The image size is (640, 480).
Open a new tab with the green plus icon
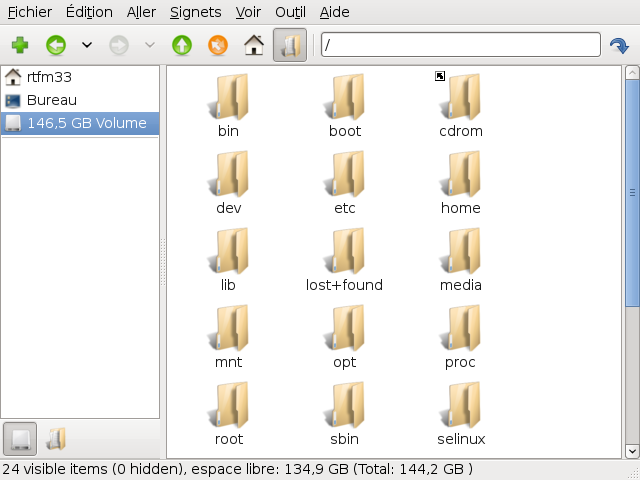coord(20,45)
